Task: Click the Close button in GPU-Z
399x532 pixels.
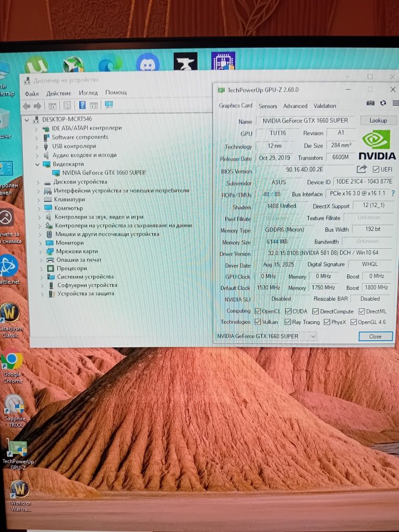Action: tap(375, 336)
